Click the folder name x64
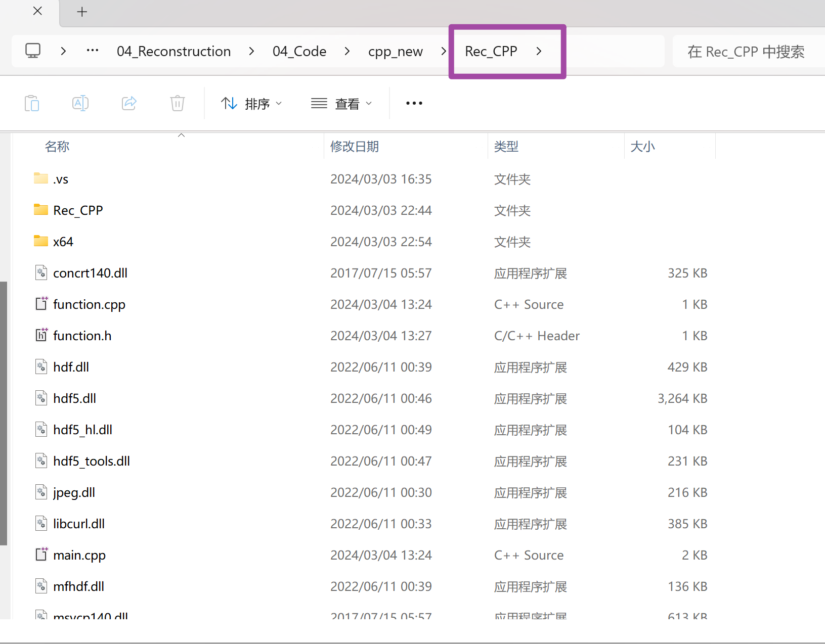Image resolution: width=825 pixels, height=644 pixels. [x=63, y=242]
